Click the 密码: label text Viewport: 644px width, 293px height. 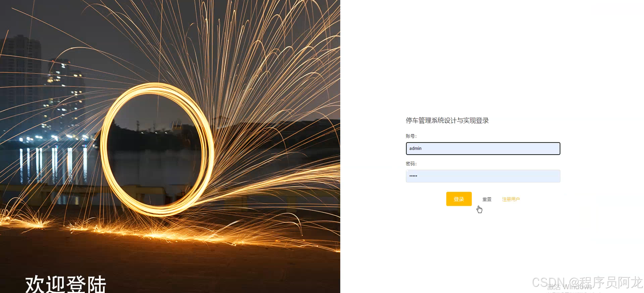tap(411, 164)
